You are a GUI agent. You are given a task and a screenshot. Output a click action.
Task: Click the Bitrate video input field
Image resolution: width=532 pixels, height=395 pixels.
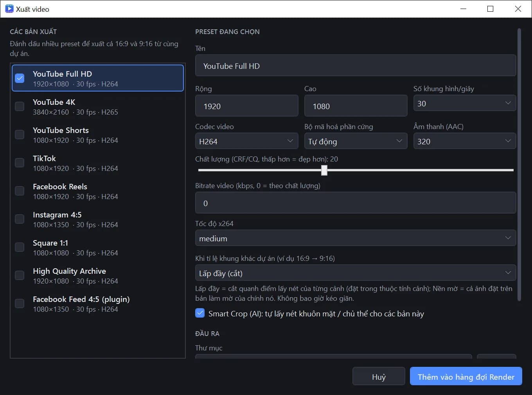tap(356, 203)
